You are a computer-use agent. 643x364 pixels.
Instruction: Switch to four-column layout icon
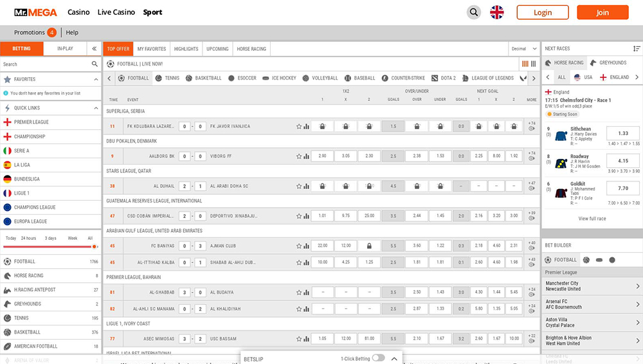pyautogui.click(x=525, y=64)
